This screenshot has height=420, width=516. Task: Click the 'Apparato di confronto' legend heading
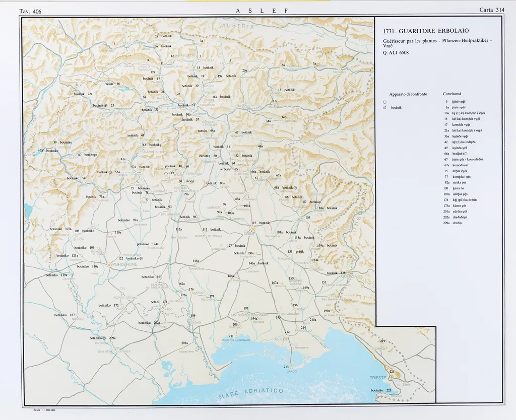click(408, 94)
